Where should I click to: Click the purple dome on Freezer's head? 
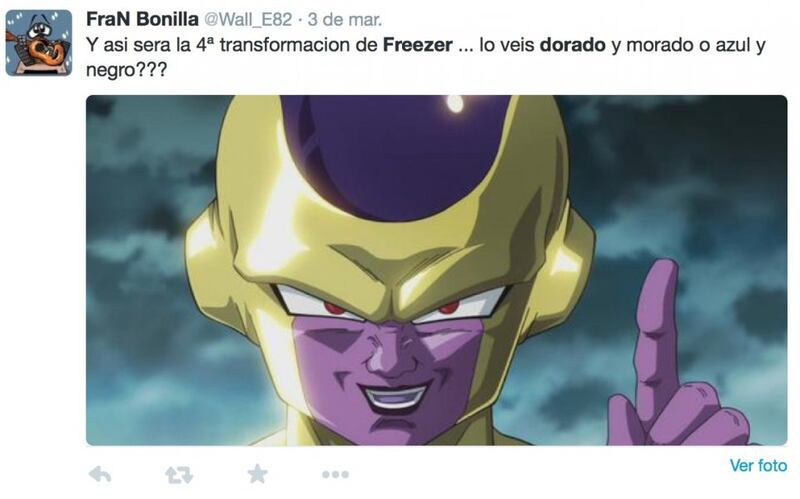point(395,153)
